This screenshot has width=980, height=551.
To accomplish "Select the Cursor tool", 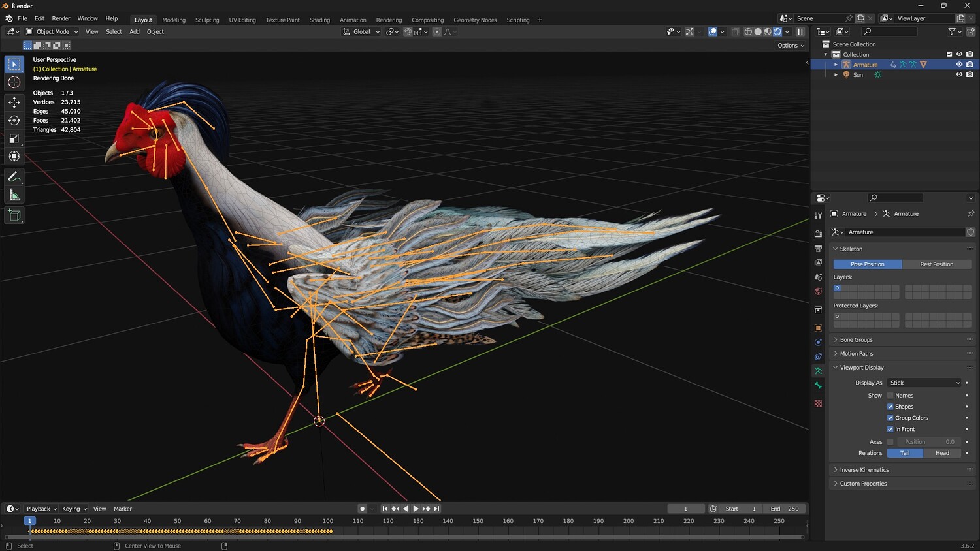I will [x=14, y=82].
